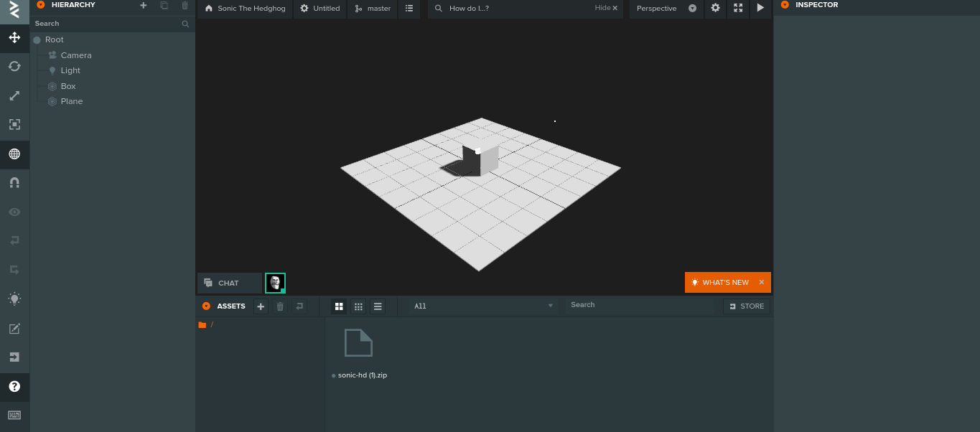Open the help question mark icon

14,386
